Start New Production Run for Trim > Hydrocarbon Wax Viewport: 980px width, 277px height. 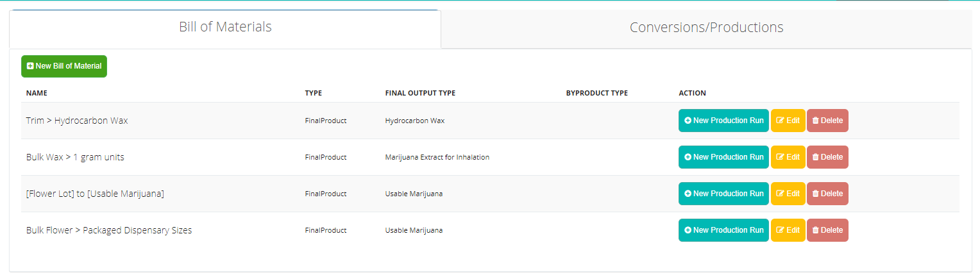723,121
